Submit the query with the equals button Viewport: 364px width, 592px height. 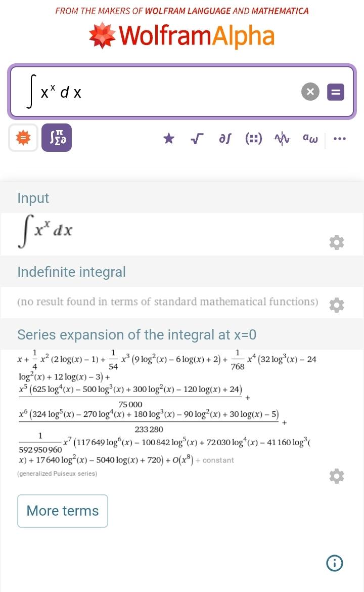click(335, 92)
